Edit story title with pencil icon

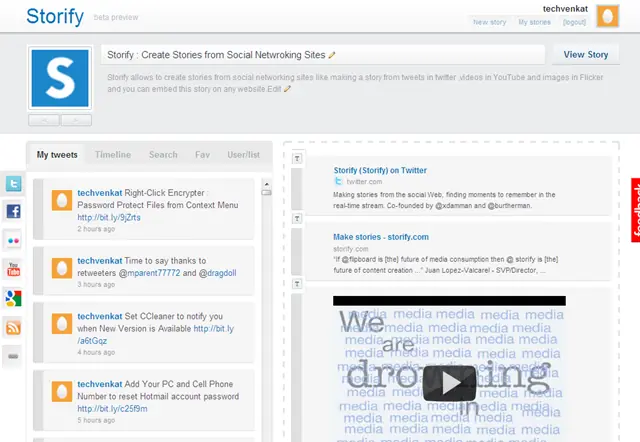click(x=332, y=55)
